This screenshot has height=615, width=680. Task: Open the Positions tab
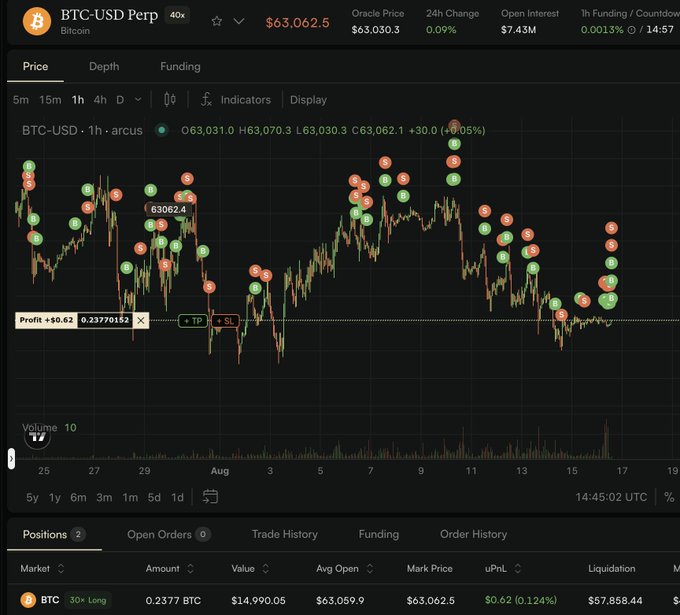54,534
